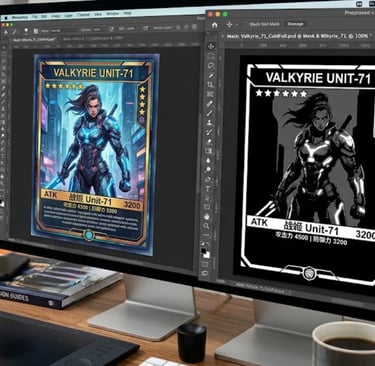The width and height of the screenshot is (375, 366).
Task: Select the Move tool in right window toolbar
Action: click(x=211, y=47)
